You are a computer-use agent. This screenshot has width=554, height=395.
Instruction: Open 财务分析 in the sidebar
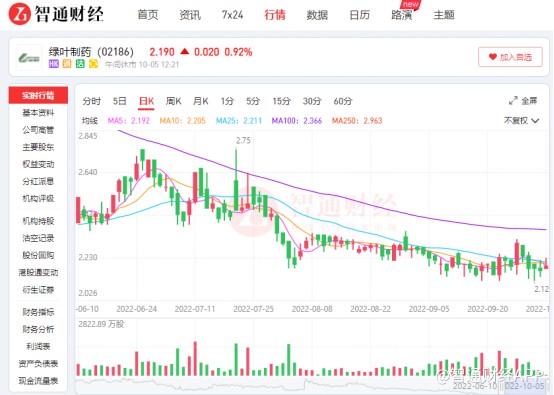(38, 329)
